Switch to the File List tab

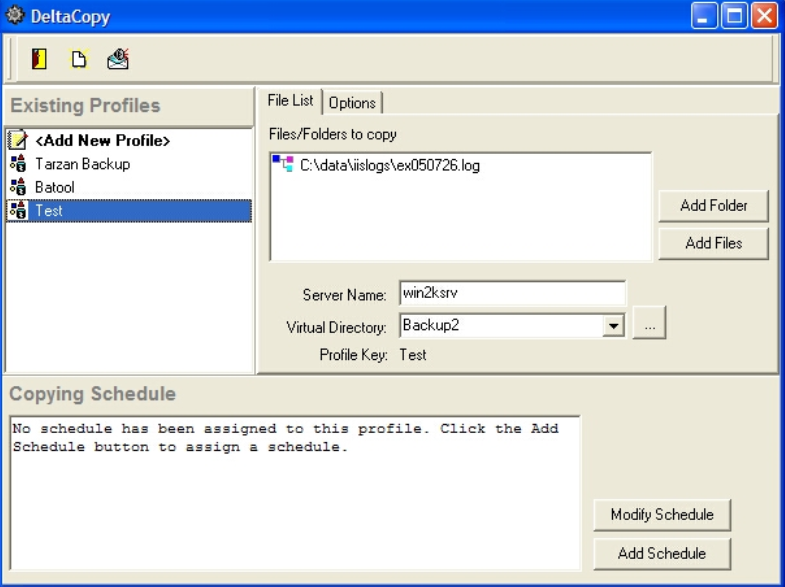click(x=290, y=101)
